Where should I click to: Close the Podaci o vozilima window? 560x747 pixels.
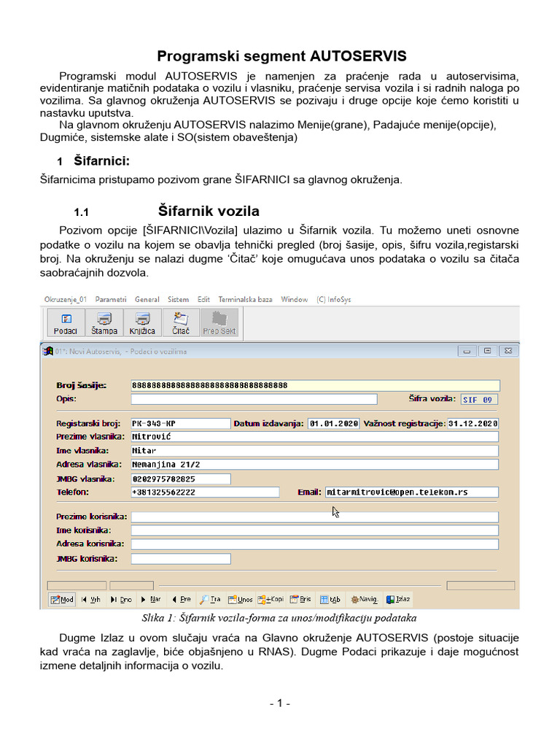(x=508, y=351)
